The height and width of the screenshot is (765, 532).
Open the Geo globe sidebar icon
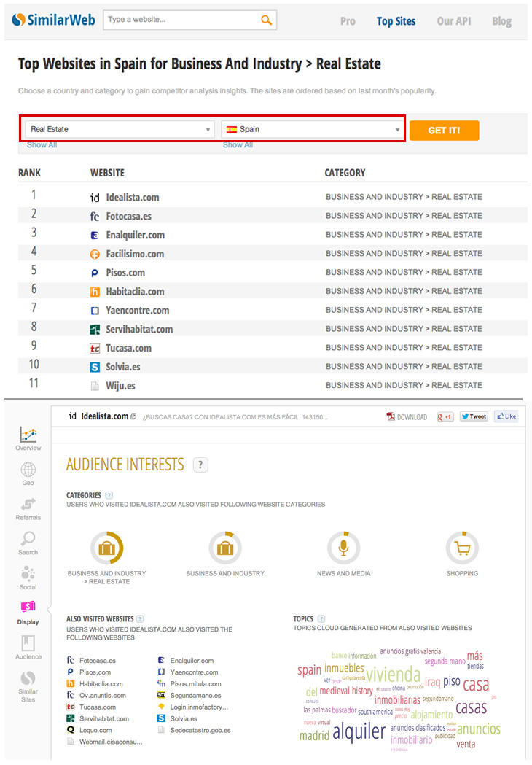click(x=28, y=470)
